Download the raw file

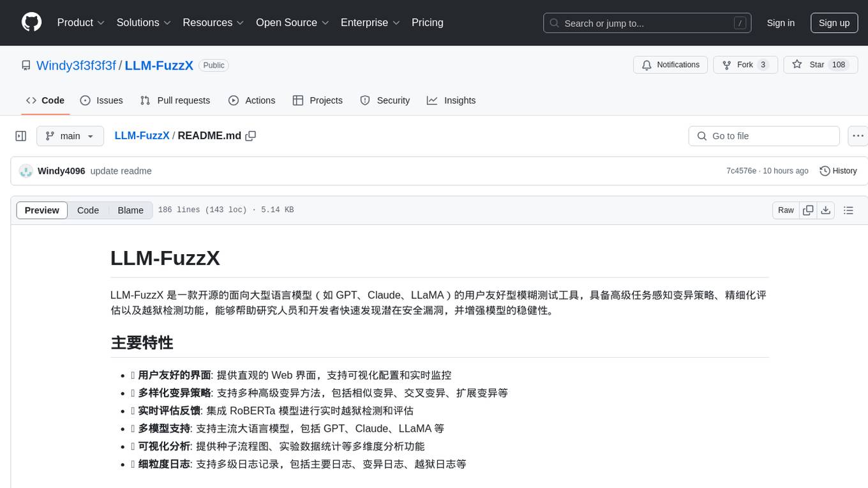(825, 210)
